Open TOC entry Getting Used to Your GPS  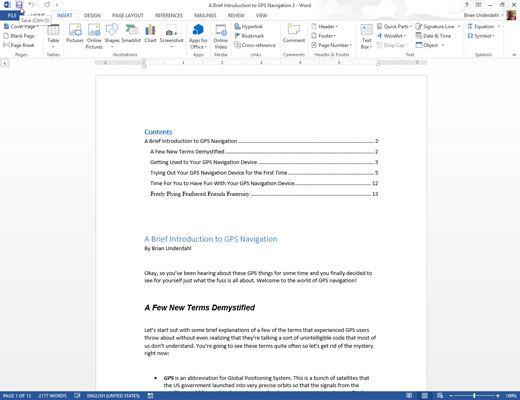click(264, 162)
